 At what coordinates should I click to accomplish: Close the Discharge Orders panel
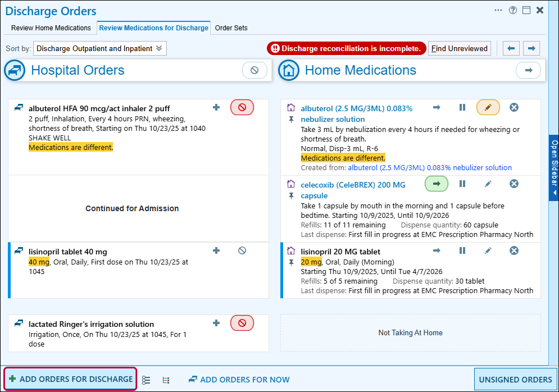540,10
